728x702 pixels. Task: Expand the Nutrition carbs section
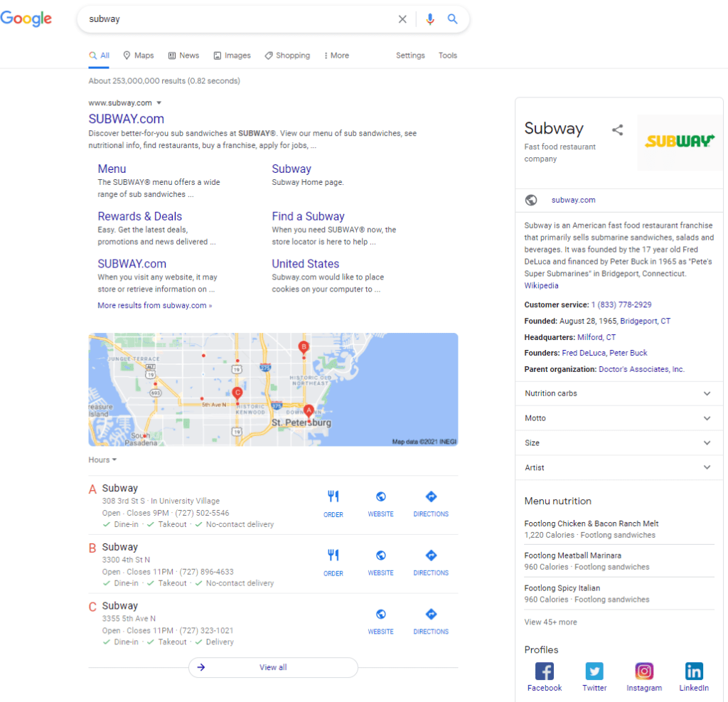617,393
